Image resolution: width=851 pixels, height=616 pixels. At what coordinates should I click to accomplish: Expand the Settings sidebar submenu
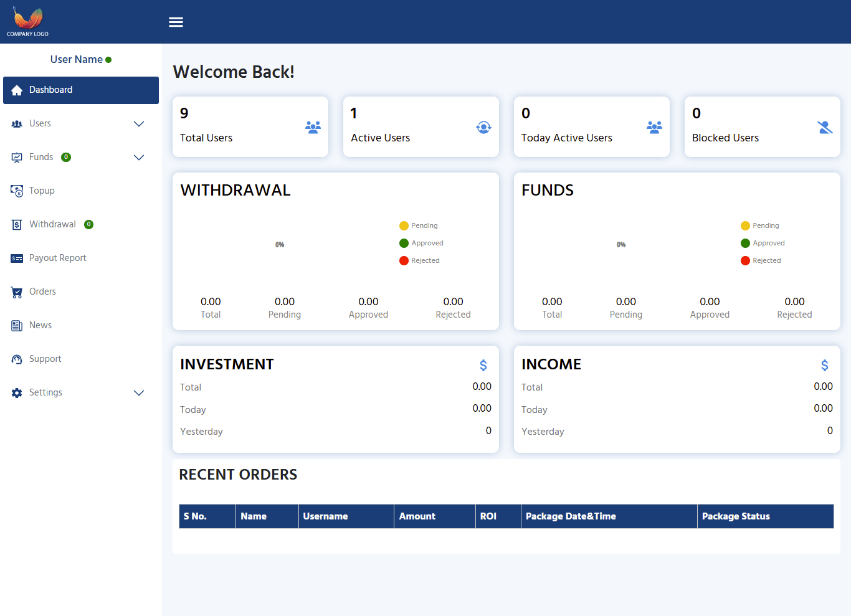(x=139, y=393)
